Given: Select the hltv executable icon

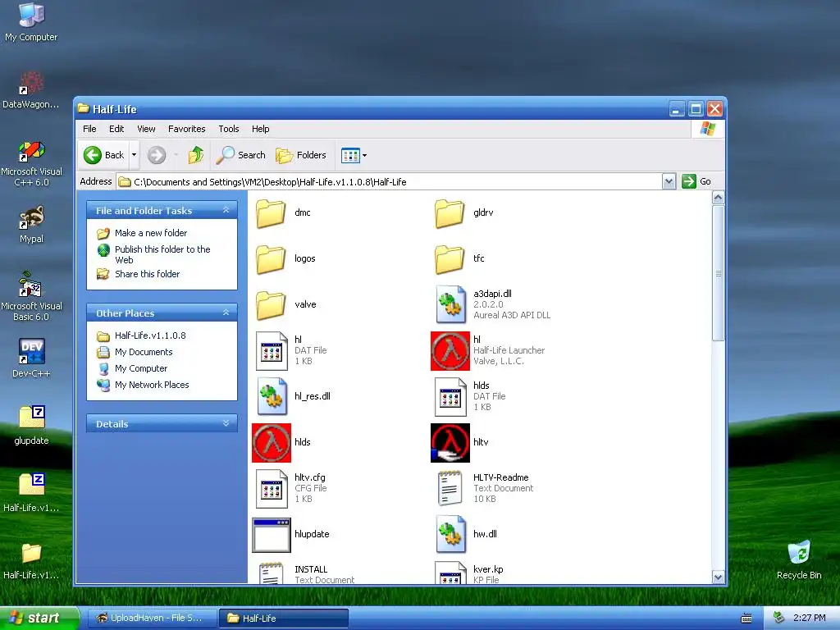Looking at the screenshot, I should click(450, 442).
